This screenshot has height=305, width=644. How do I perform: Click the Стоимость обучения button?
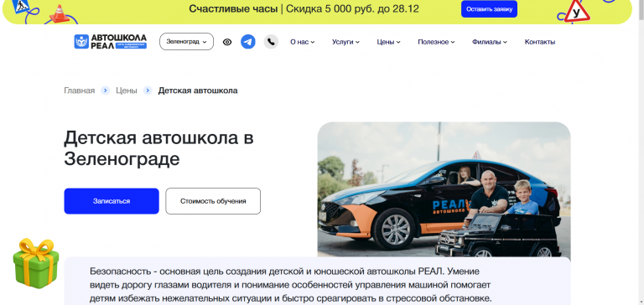[x=213, y=201]
